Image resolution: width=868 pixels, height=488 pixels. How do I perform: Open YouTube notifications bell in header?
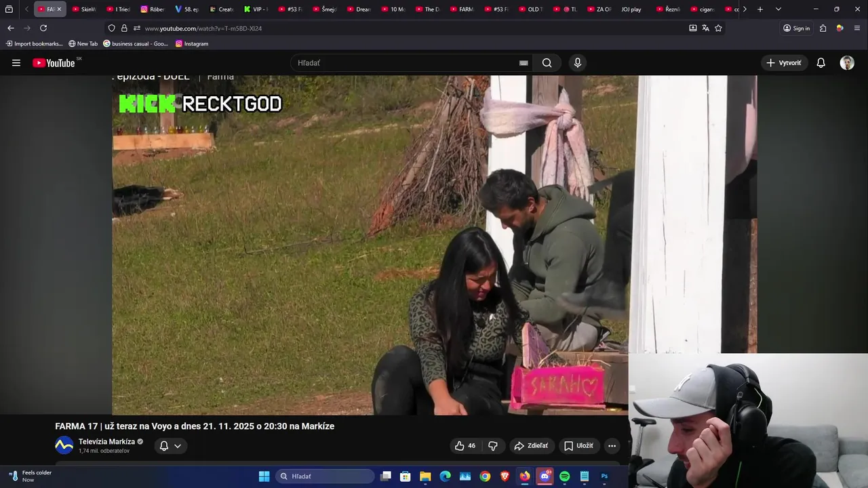(821, 63)
